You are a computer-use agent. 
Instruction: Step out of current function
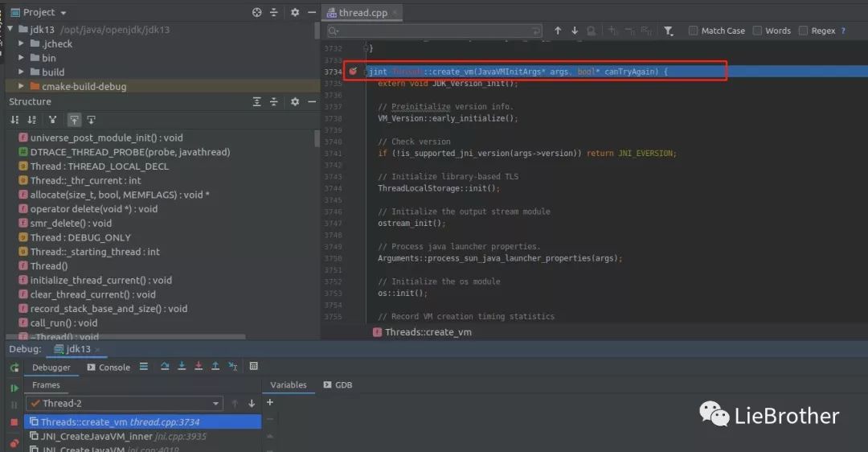(215, 367)
